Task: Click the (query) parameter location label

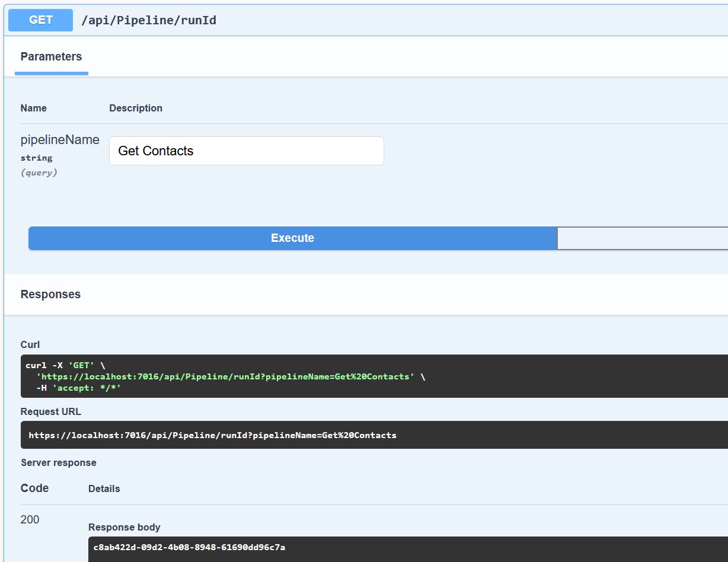Action: [39, 173]
